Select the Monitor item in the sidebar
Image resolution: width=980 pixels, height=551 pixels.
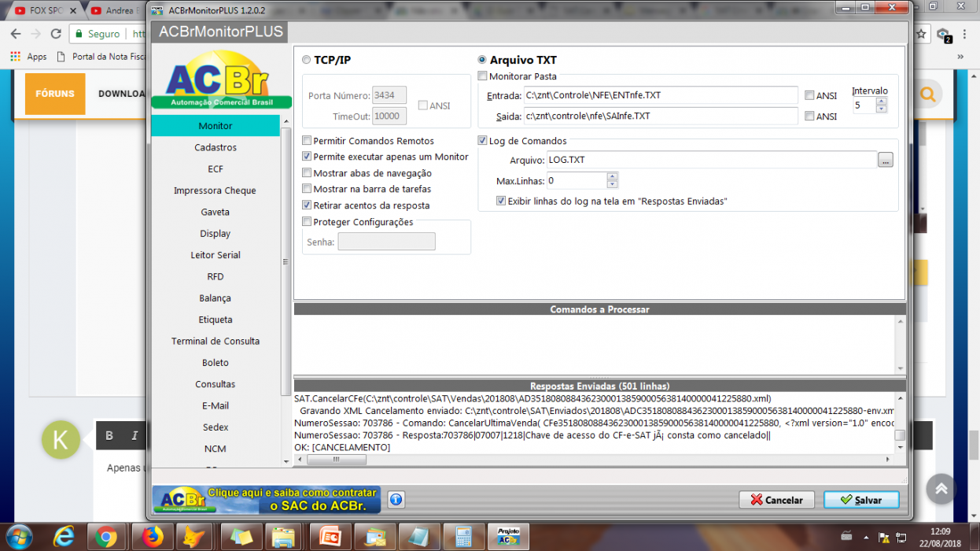pos(215,126)
